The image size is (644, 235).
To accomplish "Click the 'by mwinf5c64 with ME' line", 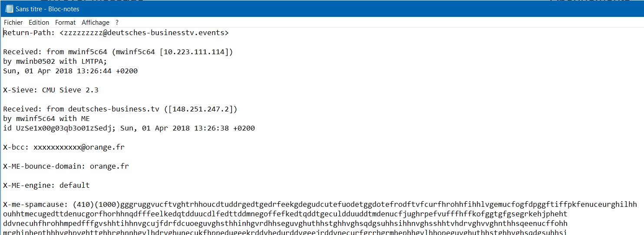I will [x=46, y=119].
